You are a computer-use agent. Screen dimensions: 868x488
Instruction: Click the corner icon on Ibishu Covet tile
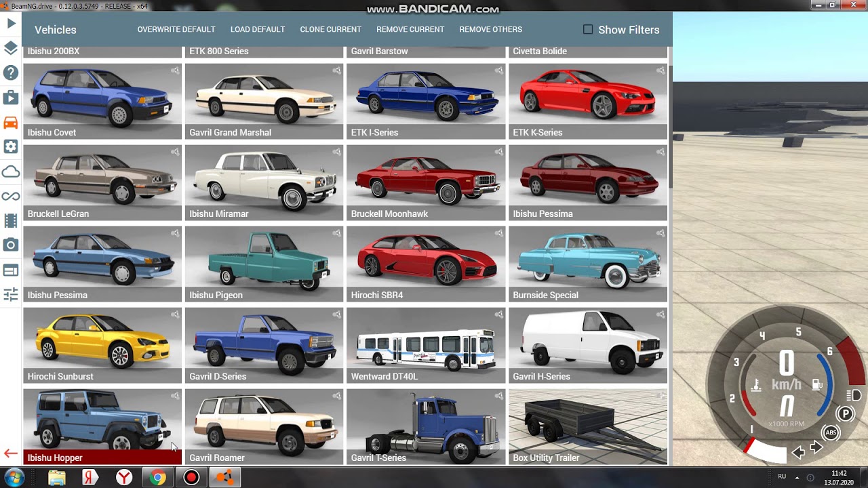coord(175,70)
